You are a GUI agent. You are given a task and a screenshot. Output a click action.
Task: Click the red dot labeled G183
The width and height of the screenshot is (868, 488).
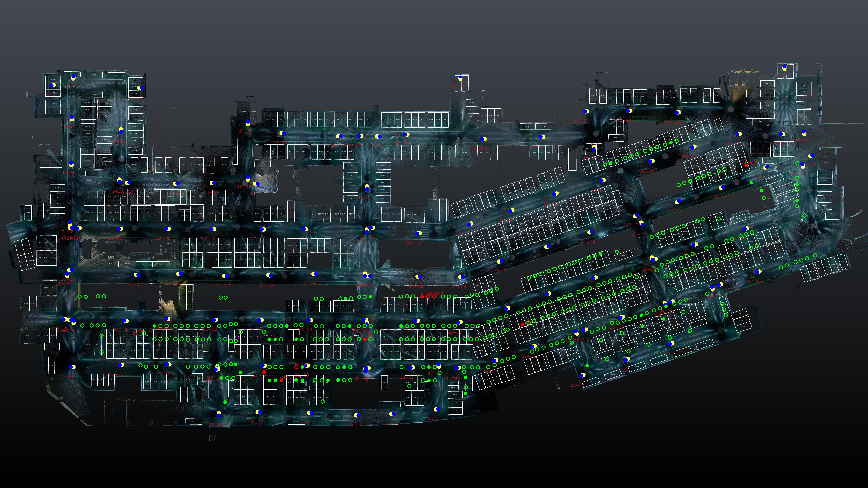(282, 380)
